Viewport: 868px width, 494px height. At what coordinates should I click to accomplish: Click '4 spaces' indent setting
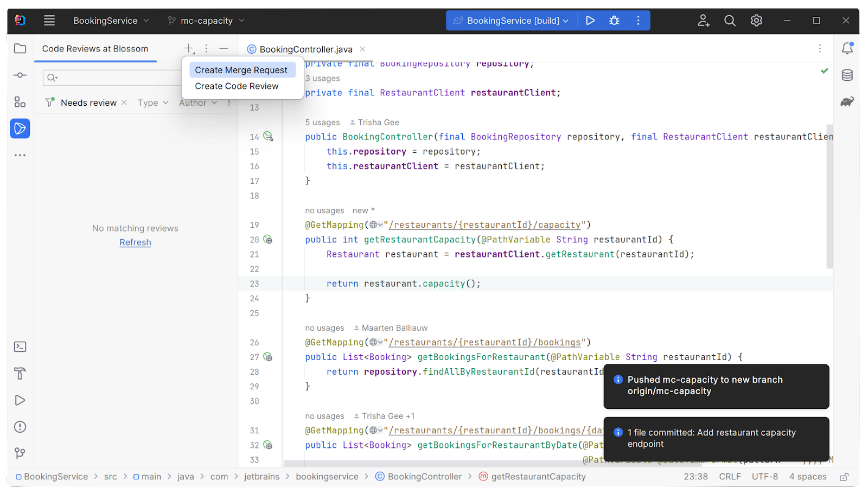808,477
